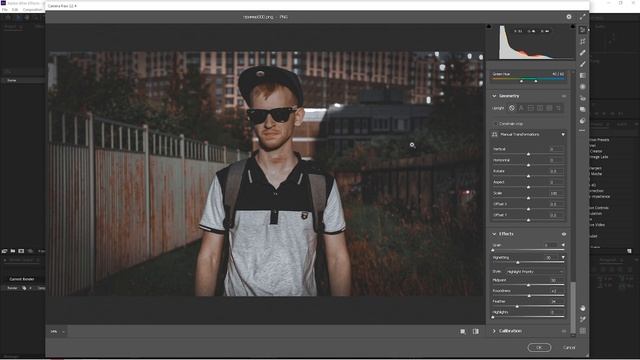Adjust the Vertical transform slider

529,154
